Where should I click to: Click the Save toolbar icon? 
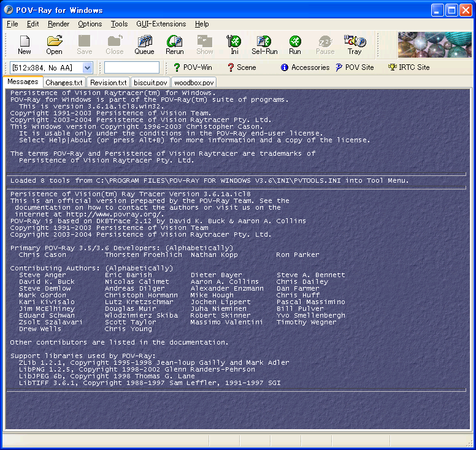[x=85, y=45]
